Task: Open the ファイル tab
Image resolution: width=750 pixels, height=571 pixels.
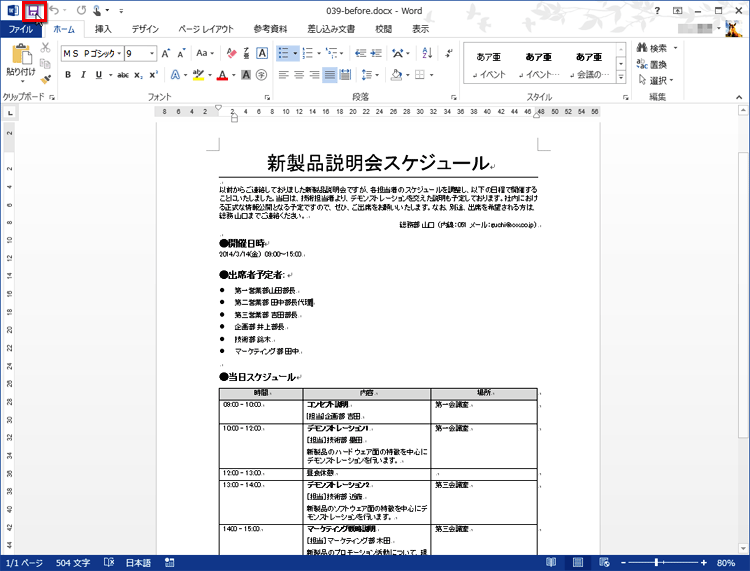Action: (21, 29)
